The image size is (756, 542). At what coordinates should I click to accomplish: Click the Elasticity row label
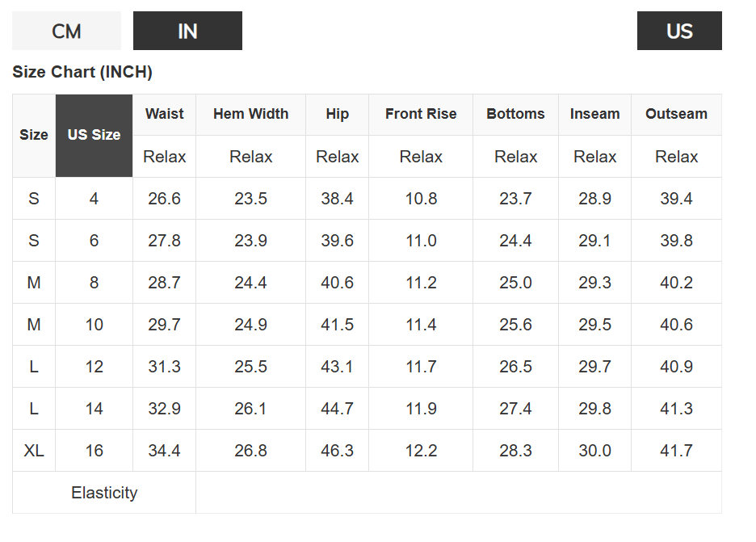[104, 493]
